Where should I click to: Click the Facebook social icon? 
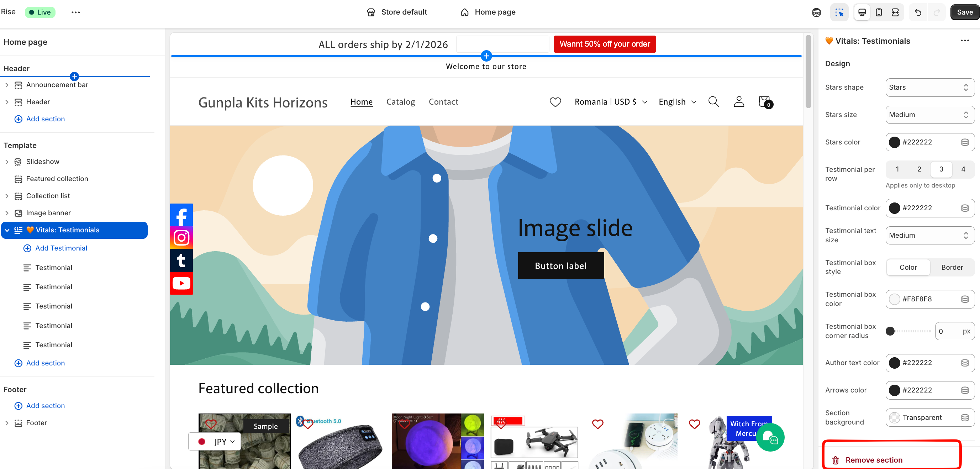(181, 215)
